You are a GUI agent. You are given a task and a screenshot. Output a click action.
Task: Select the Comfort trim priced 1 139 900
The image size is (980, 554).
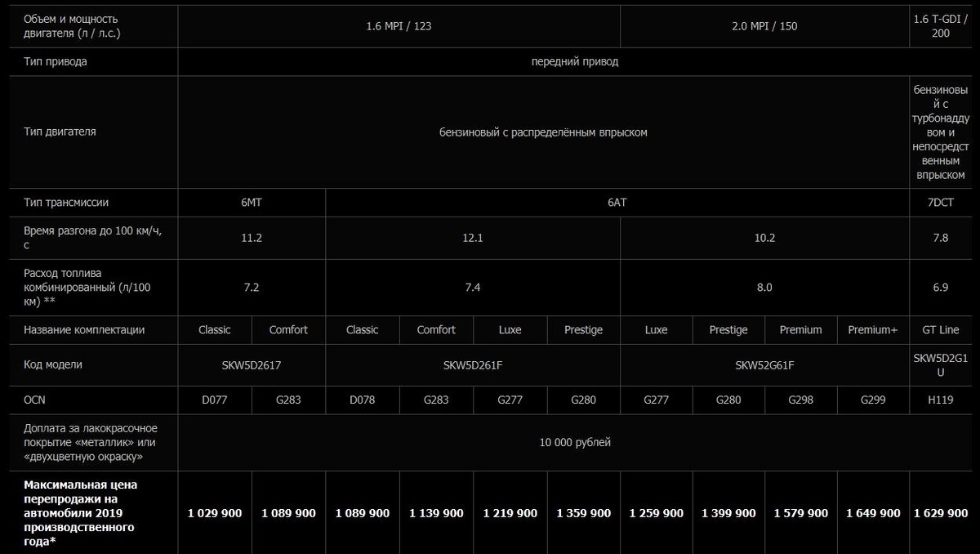[436, 330]
